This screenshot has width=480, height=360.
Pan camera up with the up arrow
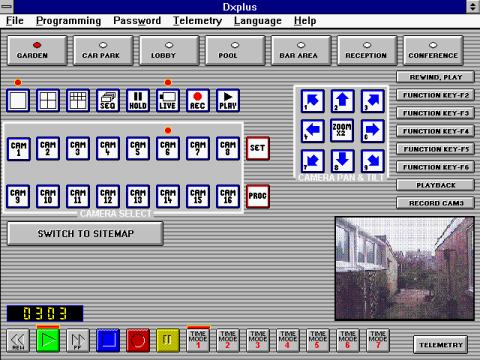pyautogui.click(x=342, y=101)
